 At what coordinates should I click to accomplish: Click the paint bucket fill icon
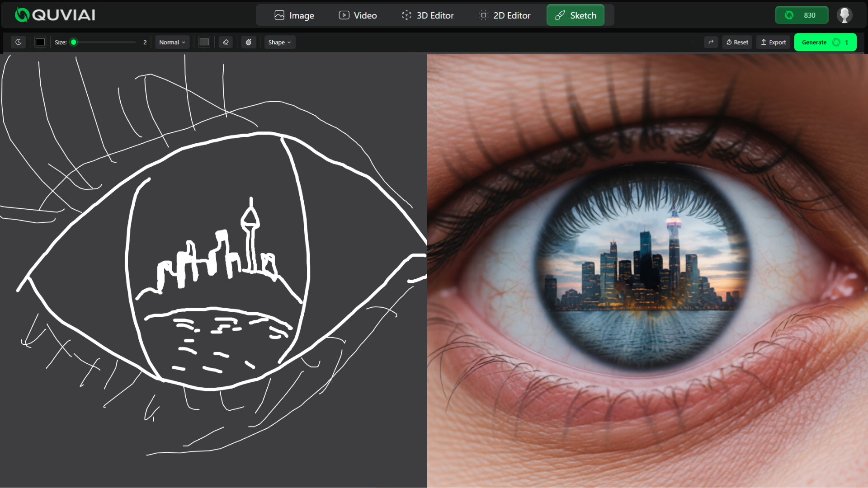[248, 42]
